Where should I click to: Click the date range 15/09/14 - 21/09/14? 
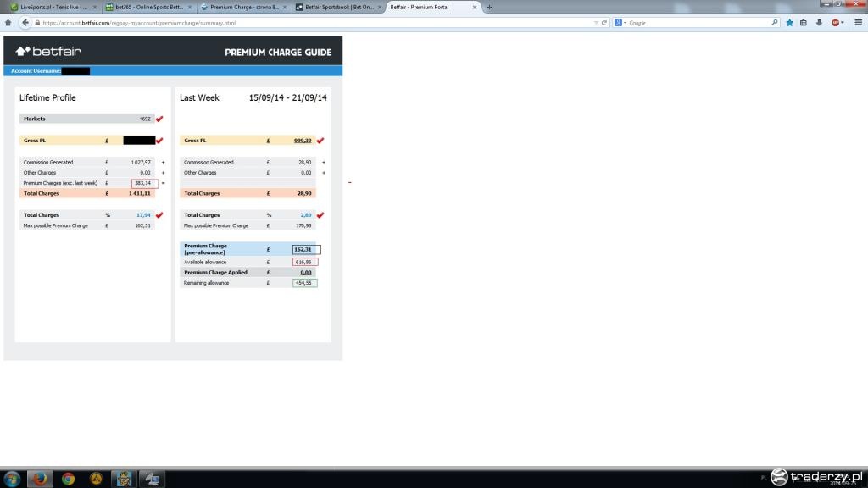(x=288, y=98)
